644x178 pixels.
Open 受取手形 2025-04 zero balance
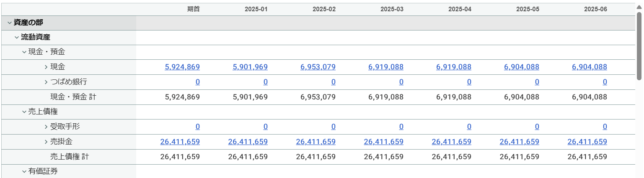[469, 127]
